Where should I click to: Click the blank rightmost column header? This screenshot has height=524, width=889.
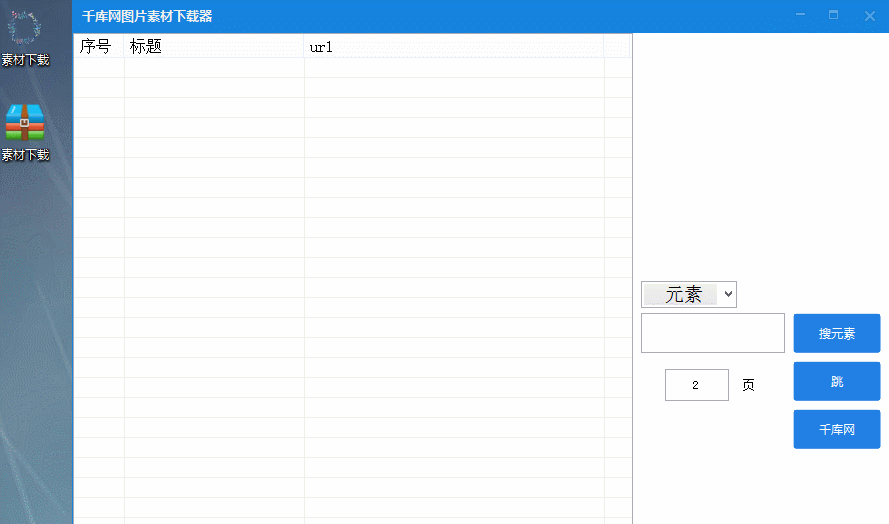pos(617,46)
